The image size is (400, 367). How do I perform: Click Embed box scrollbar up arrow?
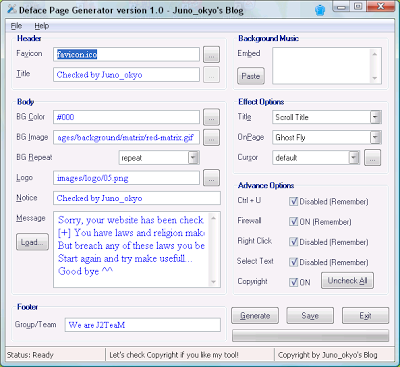pos(375,54)
